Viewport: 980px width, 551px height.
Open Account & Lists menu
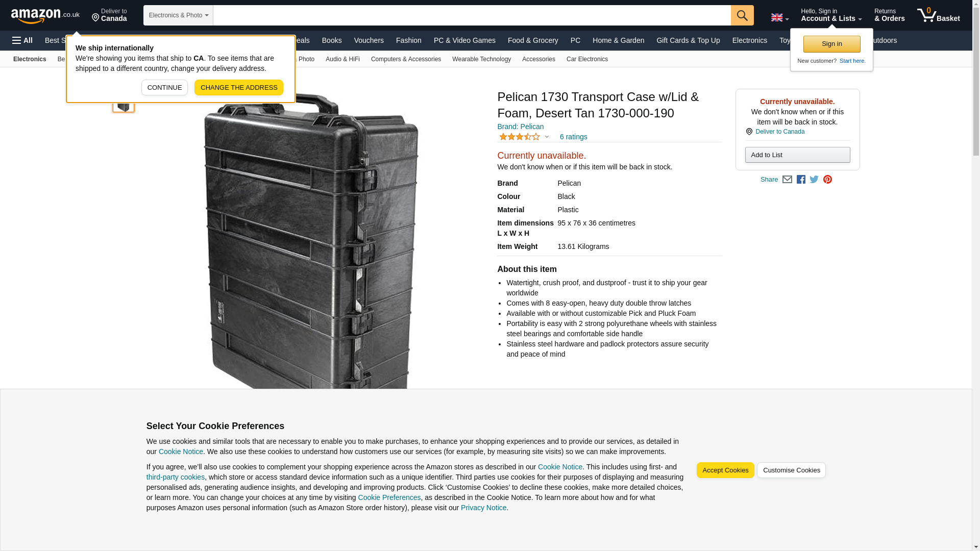coord(831,15)
